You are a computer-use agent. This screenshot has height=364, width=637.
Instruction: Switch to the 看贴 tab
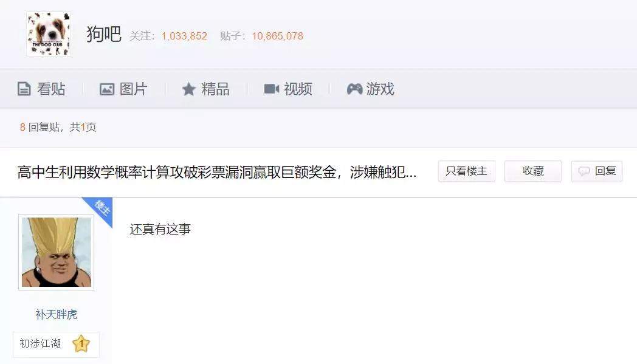pyautogui.click(x=41, y=89)
